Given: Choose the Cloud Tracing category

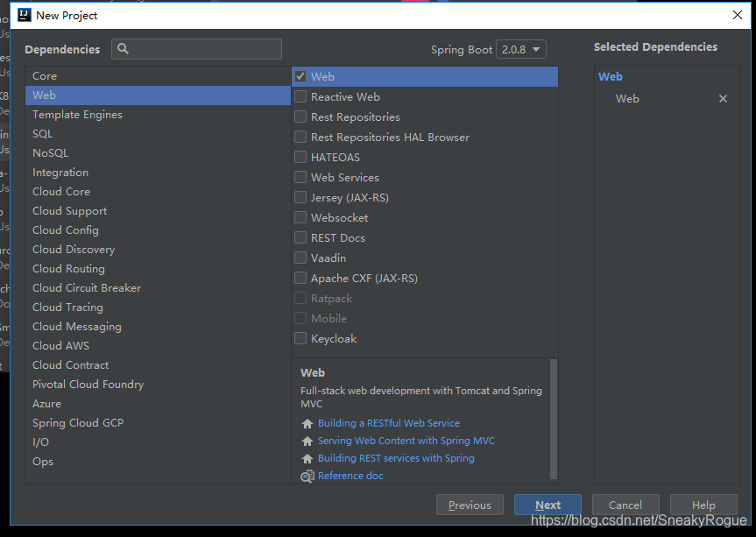Looking at the screenshot, I should point(158,307).
